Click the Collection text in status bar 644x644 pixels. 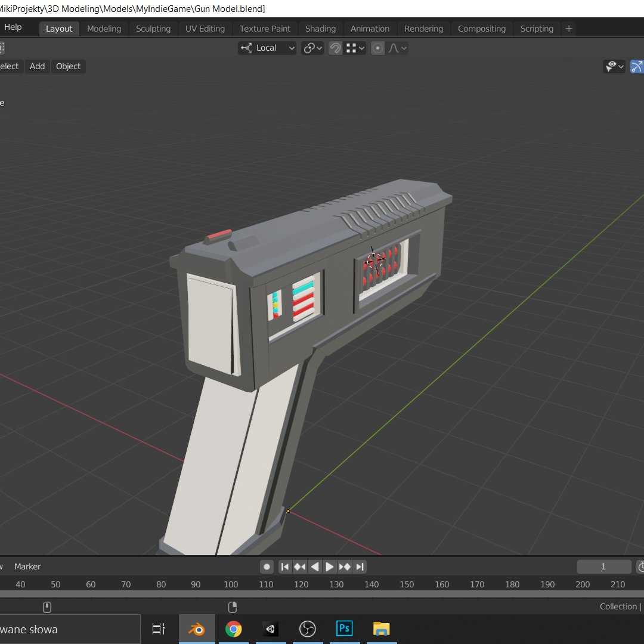[x=618, y=606]
